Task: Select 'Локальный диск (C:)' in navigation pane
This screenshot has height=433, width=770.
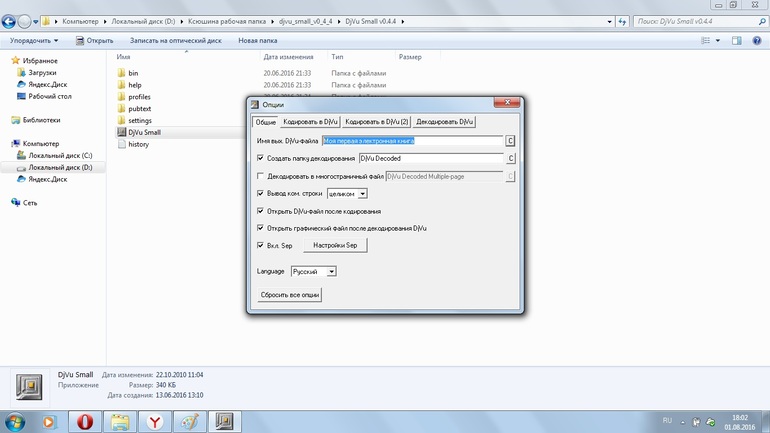Action: point(60,156)
